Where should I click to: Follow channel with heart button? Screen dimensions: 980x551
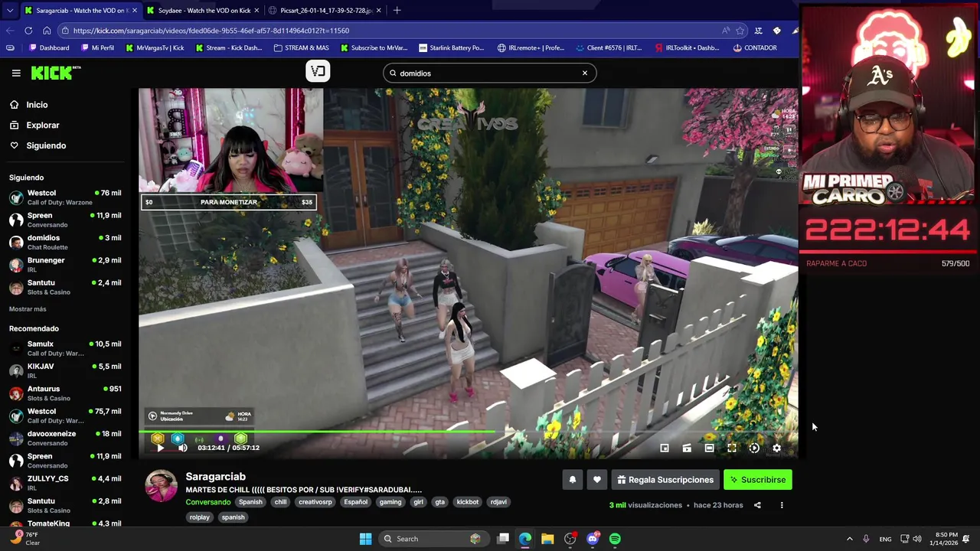(x=597, y=480)
